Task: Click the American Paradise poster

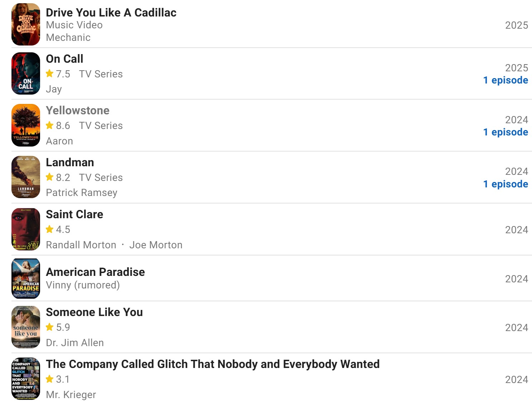Action: (x=26, y=279)
